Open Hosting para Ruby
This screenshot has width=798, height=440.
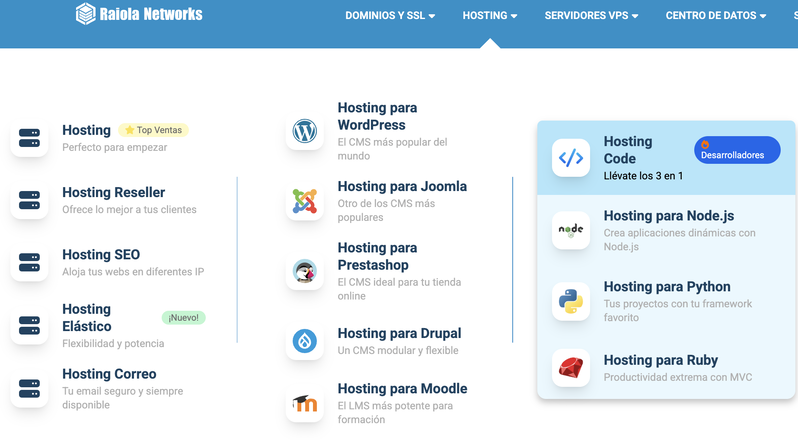click(x=661, y=360)
